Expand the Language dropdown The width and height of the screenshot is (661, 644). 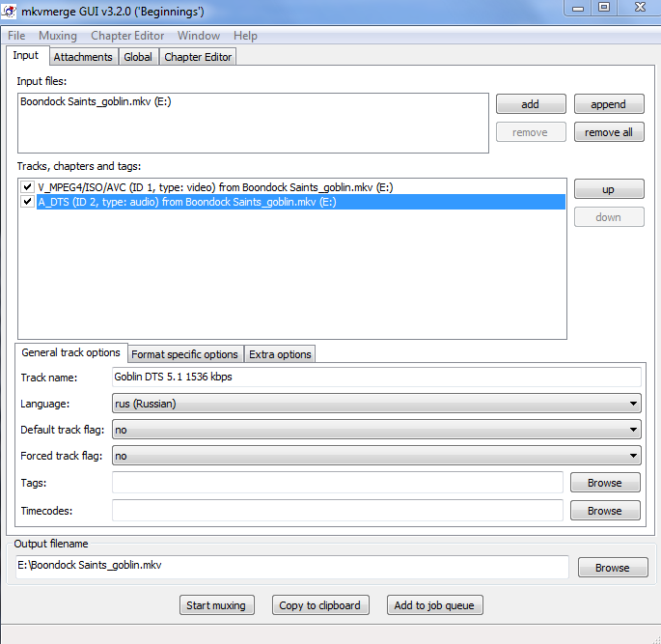[x=376, y=404]
